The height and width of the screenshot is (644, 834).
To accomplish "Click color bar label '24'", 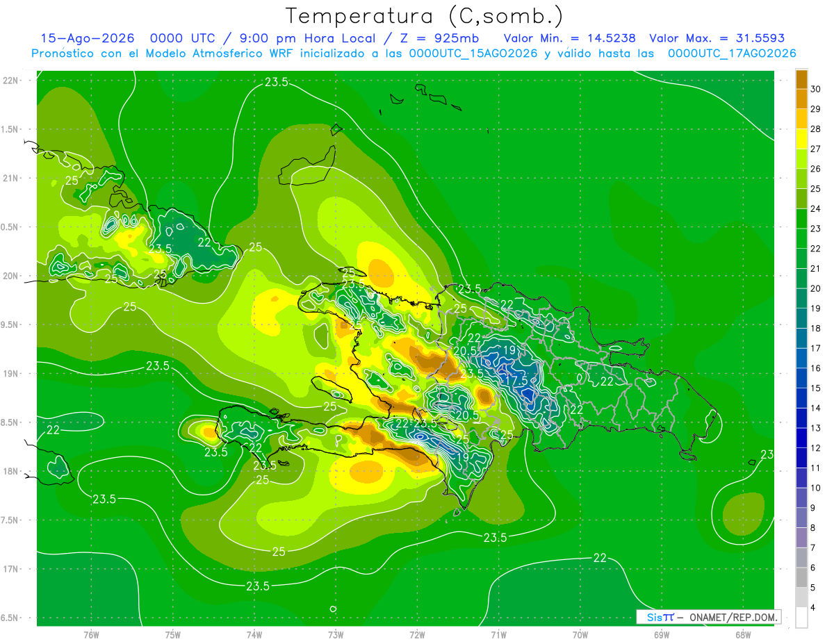I will [x=816, y=209].
